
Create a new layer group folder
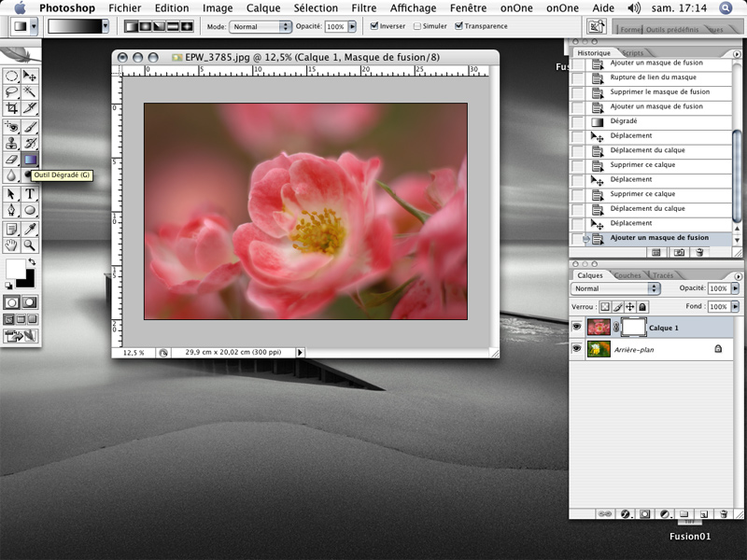(684, 514)
